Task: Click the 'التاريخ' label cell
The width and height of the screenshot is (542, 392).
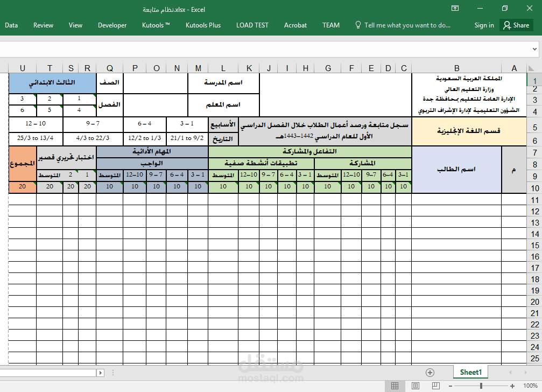Action: pyautogui.click(x=223, y=139)
